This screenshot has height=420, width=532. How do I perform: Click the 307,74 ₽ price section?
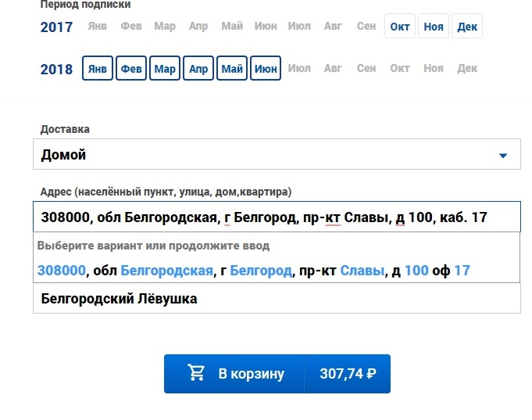tap(348, 374)
